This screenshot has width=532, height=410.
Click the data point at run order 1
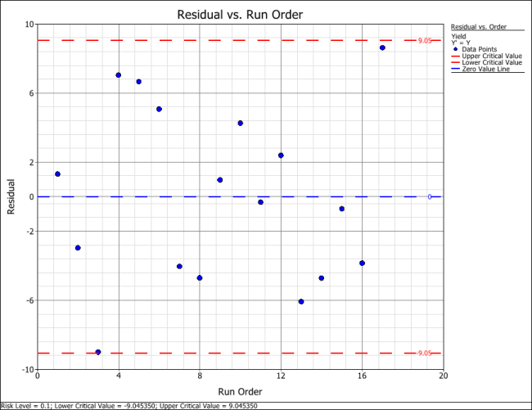pyautogui.click(x=57, y=173)
